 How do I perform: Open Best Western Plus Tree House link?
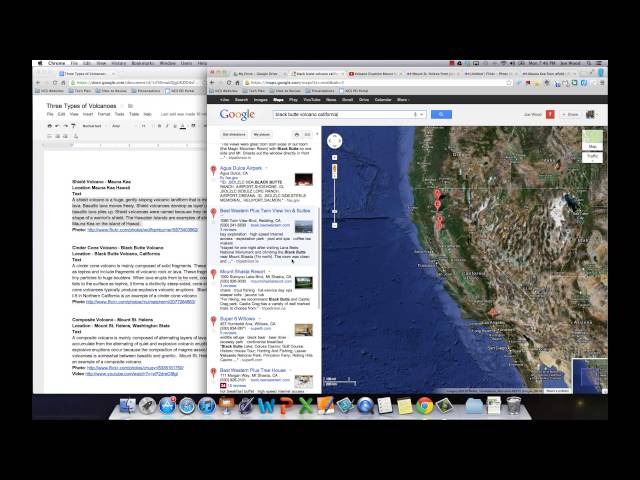click(253, 370)
